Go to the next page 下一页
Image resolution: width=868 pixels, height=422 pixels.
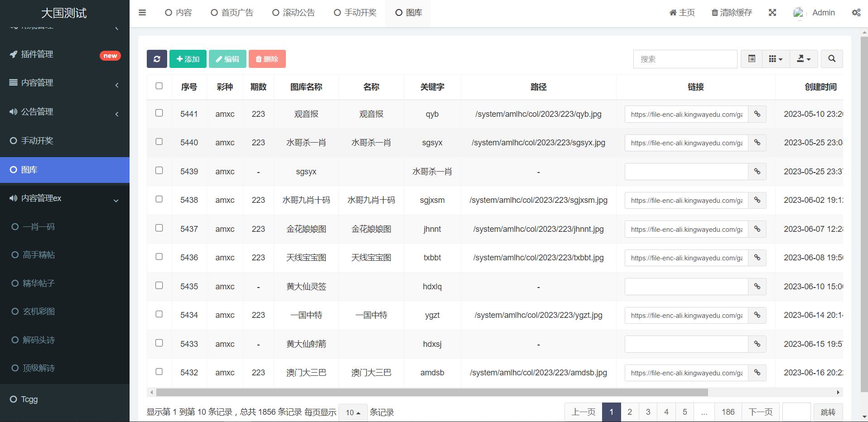tap(760, 412)
